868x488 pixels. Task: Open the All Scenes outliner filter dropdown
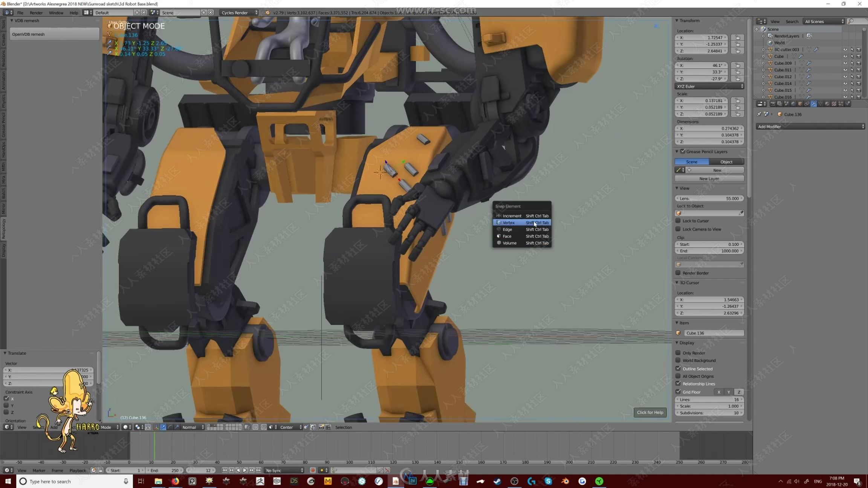[824, 21]
